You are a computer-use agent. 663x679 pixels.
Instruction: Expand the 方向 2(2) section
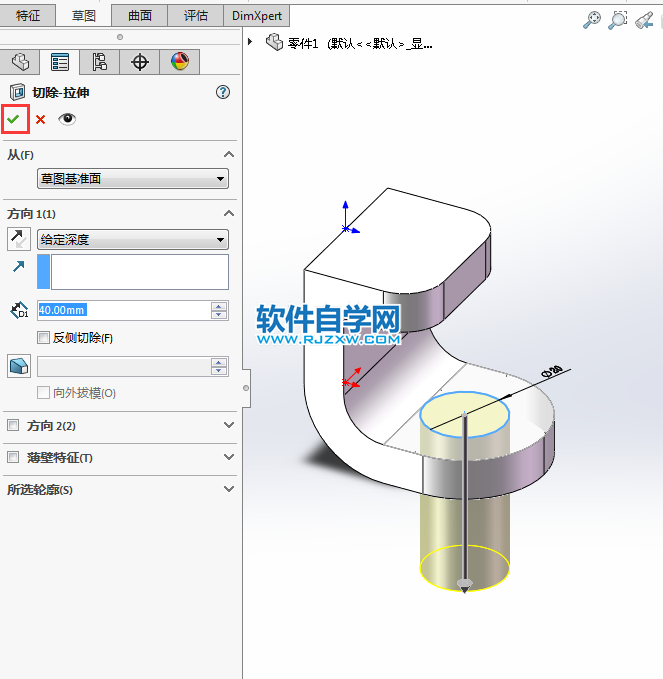[229, 425]
